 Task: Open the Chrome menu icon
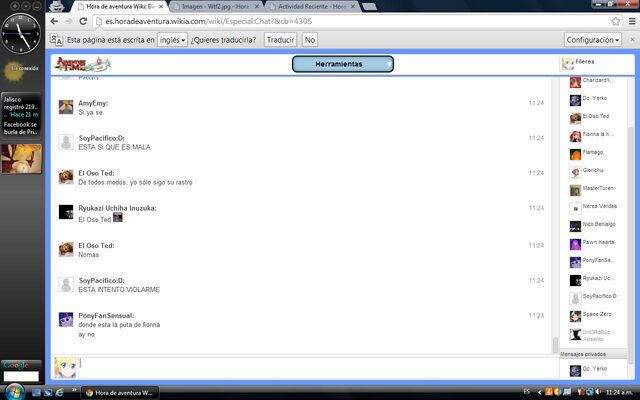632,21
